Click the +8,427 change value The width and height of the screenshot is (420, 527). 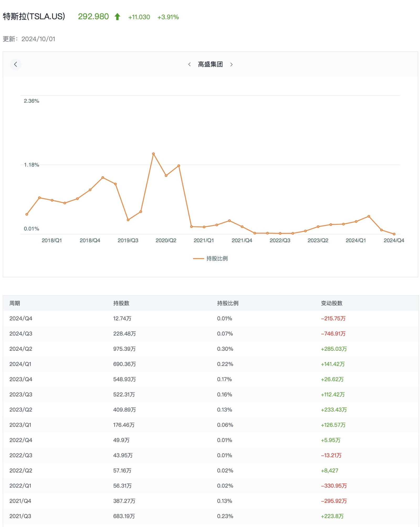point(329,471)
